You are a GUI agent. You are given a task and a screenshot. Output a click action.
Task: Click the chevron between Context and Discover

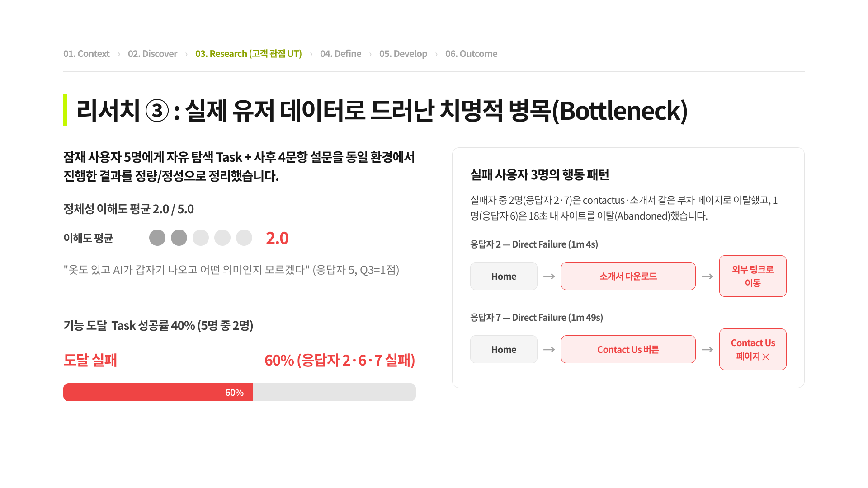[x=119, y=54]
